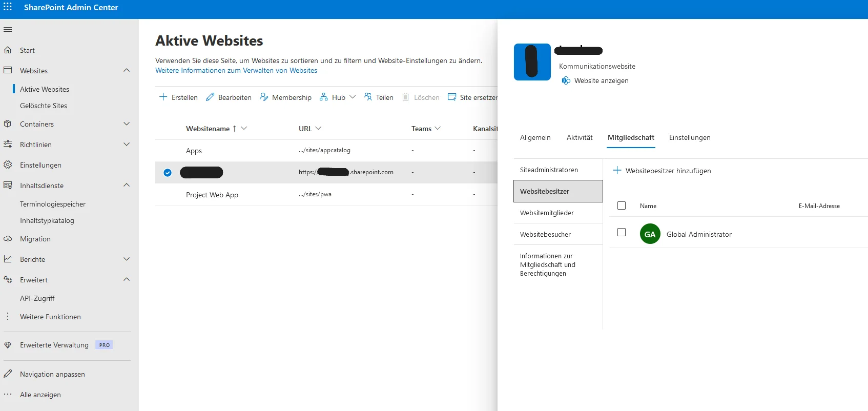This screenshot has height=411, width=868.
Task: Open the Hub dropdown arrow
Action: (353, 97)
